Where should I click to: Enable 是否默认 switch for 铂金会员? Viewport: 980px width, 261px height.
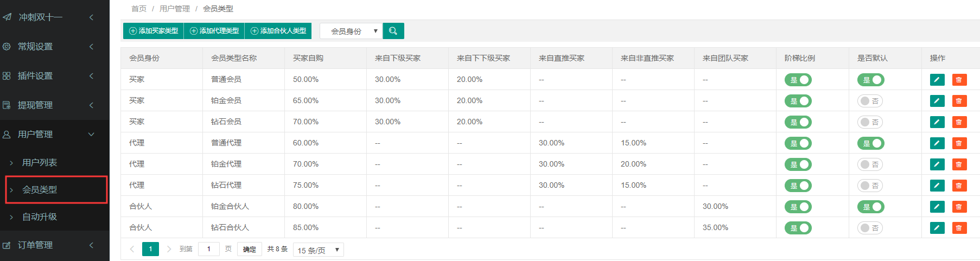(x=870, y=101)
